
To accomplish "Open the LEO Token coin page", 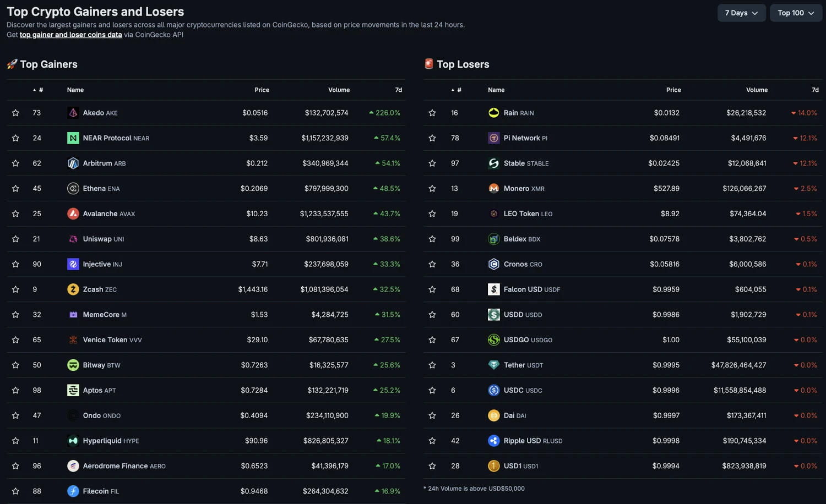I will (528, 213).
